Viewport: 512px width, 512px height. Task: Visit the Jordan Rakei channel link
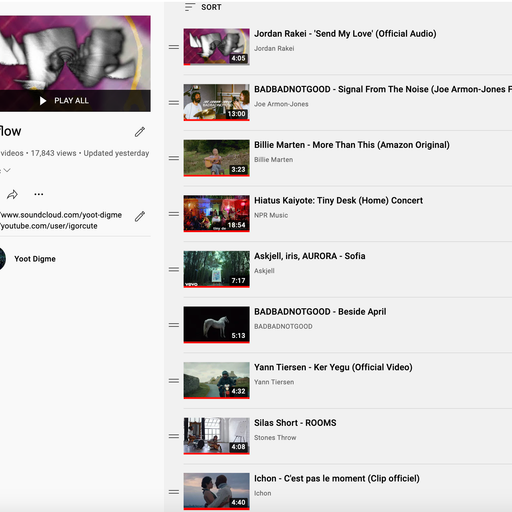[274, 48]
